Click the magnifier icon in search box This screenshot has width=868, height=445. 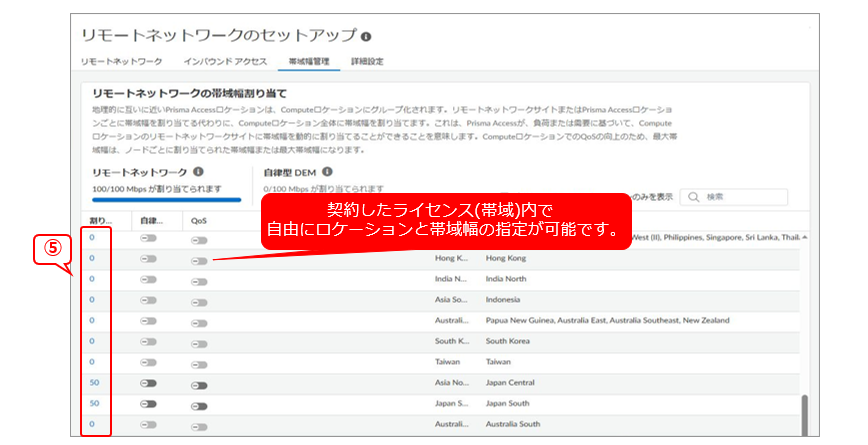pos(693,197)
